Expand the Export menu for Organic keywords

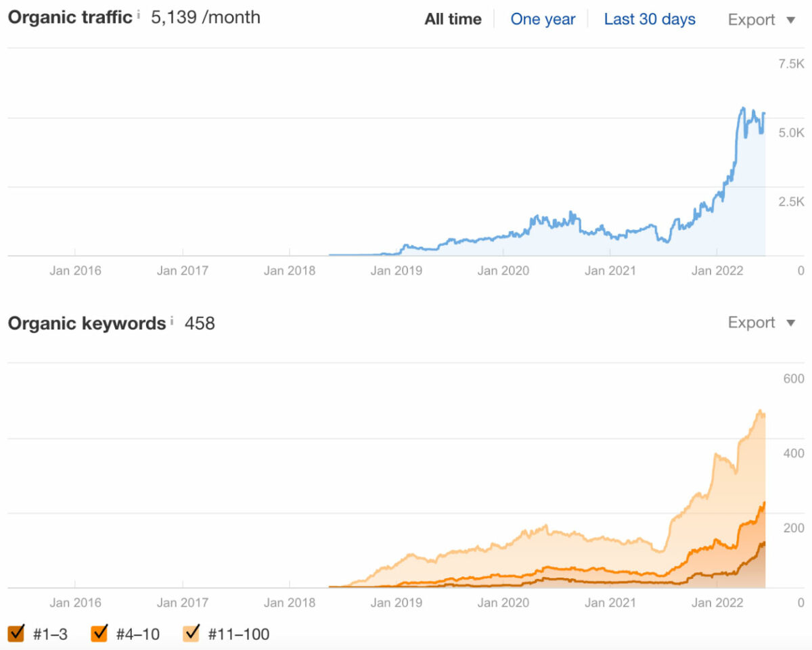pos(761,323)
